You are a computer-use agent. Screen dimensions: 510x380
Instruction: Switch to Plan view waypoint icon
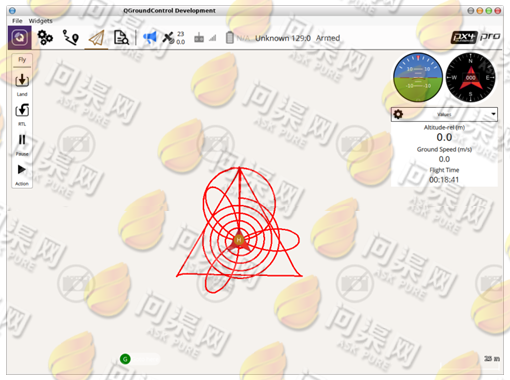pyautogui.click(x=71, y=37)
